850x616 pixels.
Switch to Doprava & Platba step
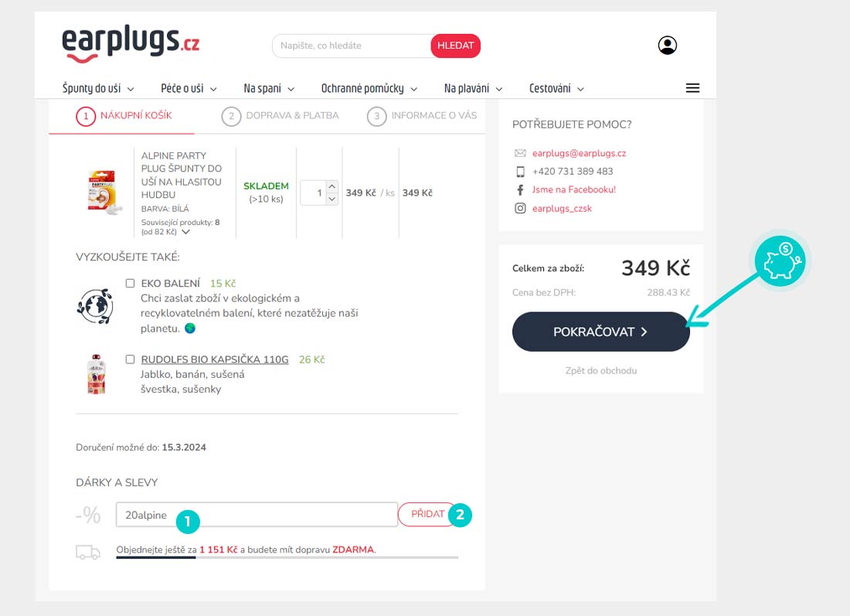pyautogui.click(x=280, y=116)
